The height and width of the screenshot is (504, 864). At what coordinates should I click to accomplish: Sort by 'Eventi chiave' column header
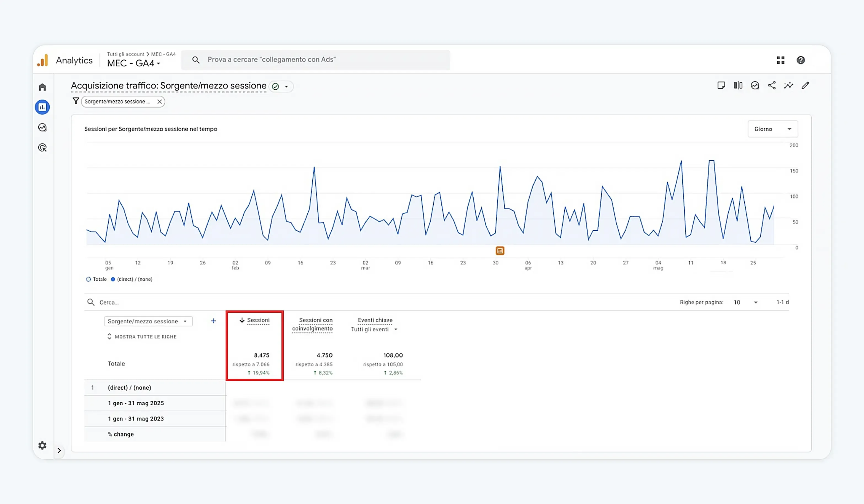click(375, 320)
